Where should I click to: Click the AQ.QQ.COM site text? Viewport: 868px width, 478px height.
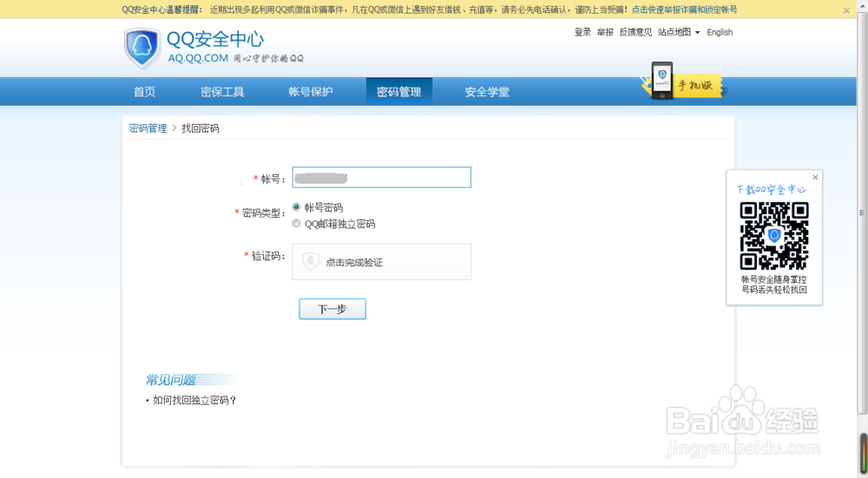(198, 58)
